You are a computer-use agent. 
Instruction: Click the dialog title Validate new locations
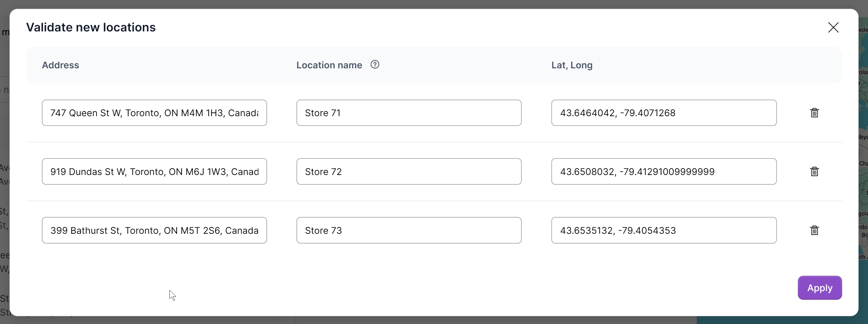(91, 27)
